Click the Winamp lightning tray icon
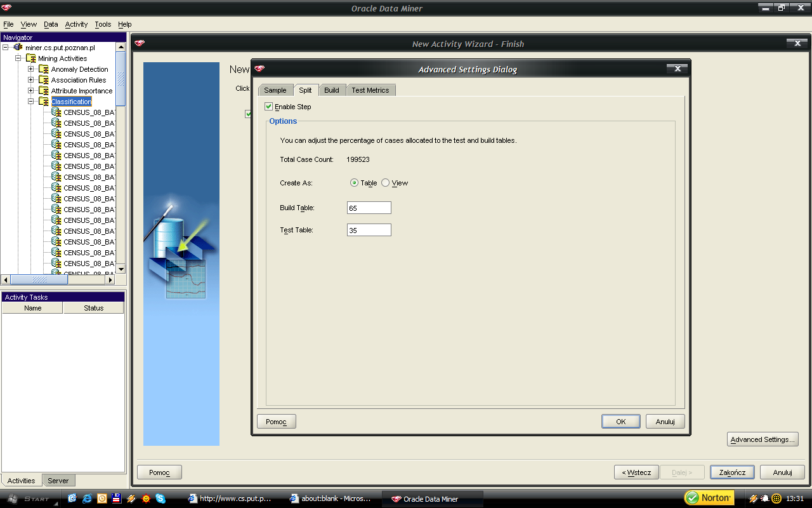 (754, 498)
